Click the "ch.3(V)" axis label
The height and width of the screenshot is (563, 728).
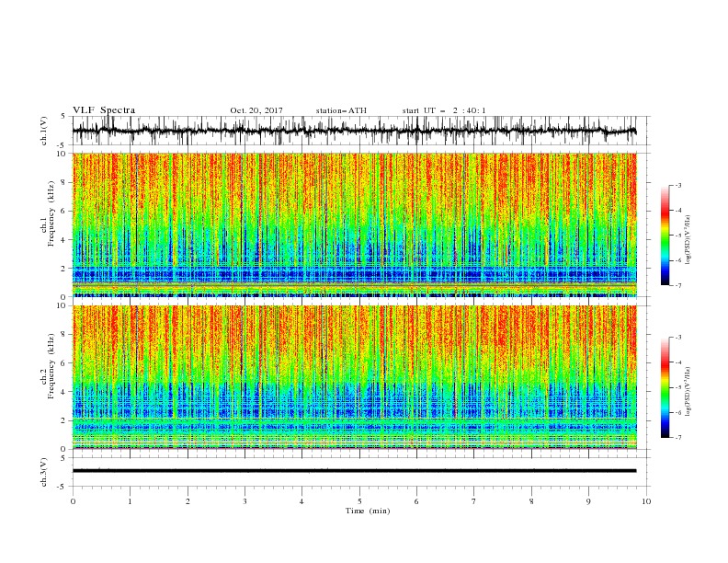click(44, 472)
